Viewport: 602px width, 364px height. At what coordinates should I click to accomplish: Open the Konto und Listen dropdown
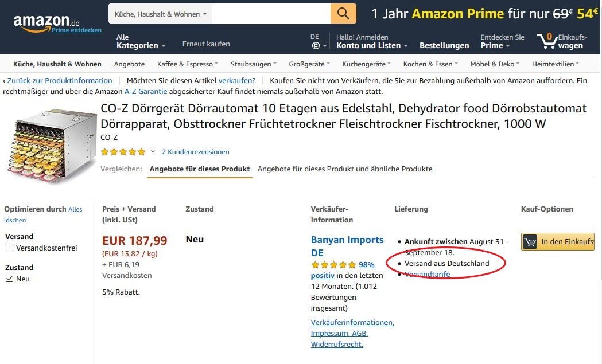[x=372, y=41]
